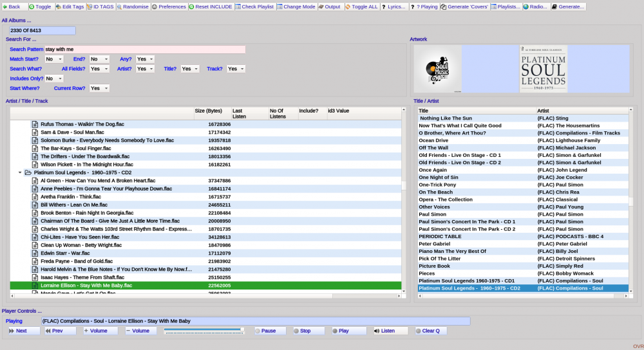Select Sam & Dave - Soul Man.flac
Screen dimensions: 644x350
tap(205, 132)
